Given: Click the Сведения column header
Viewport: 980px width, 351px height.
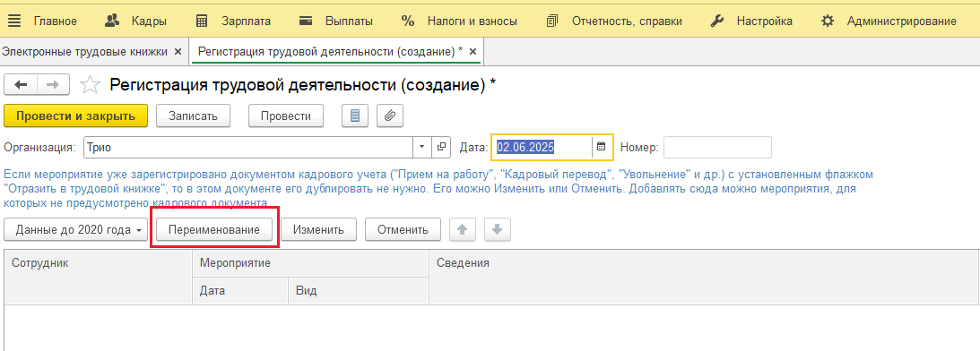Looking at the screenshot, I should 703,278.
